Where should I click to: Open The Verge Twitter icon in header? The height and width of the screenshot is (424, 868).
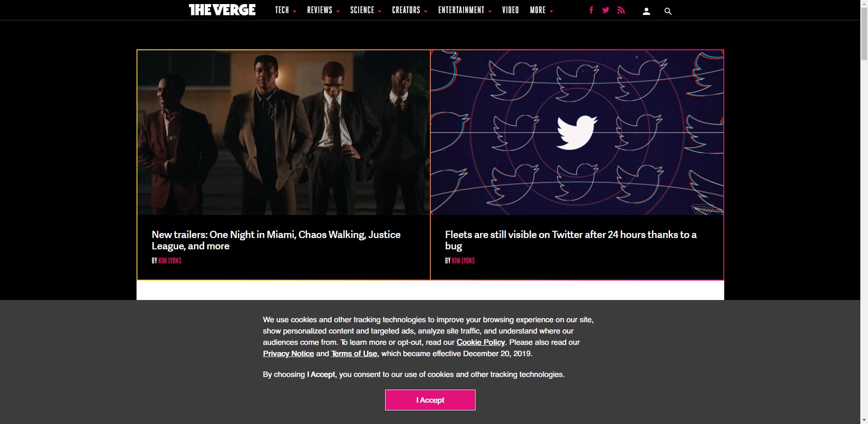606,10
